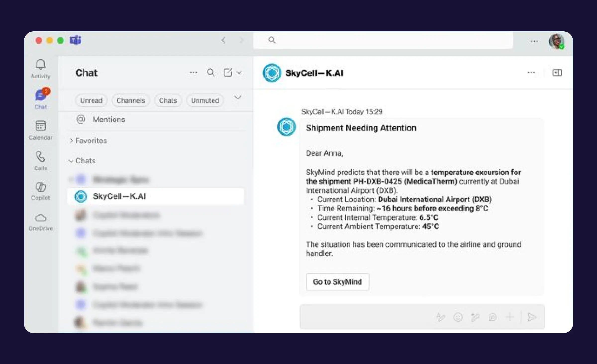Open the Activity bell in sidebar

click(x=41, y=69)
